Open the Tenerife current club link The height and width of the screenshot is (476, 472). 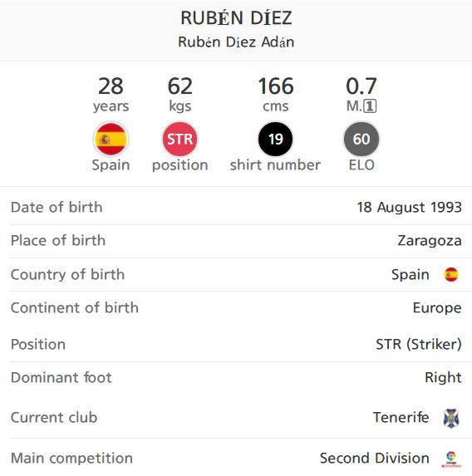pyautogui.click(x=401, y=417)
